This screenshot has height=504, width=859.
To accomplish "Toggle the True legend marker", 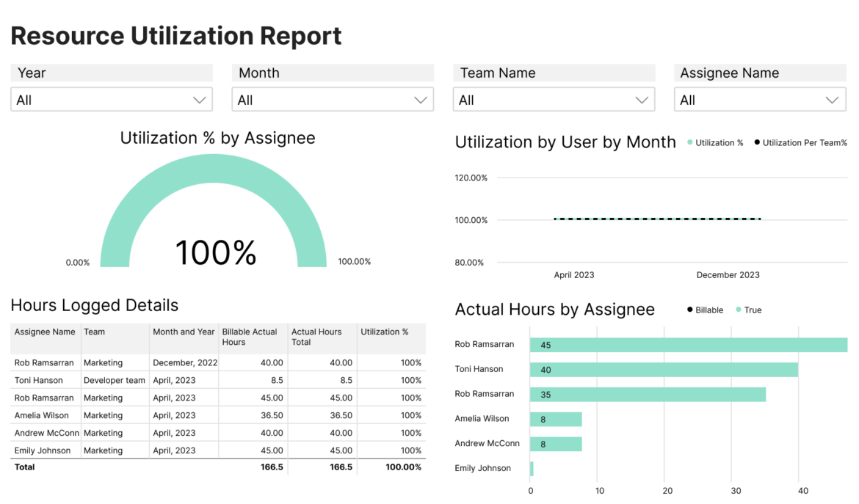I will pyautogui.click(x=749, y=310).
